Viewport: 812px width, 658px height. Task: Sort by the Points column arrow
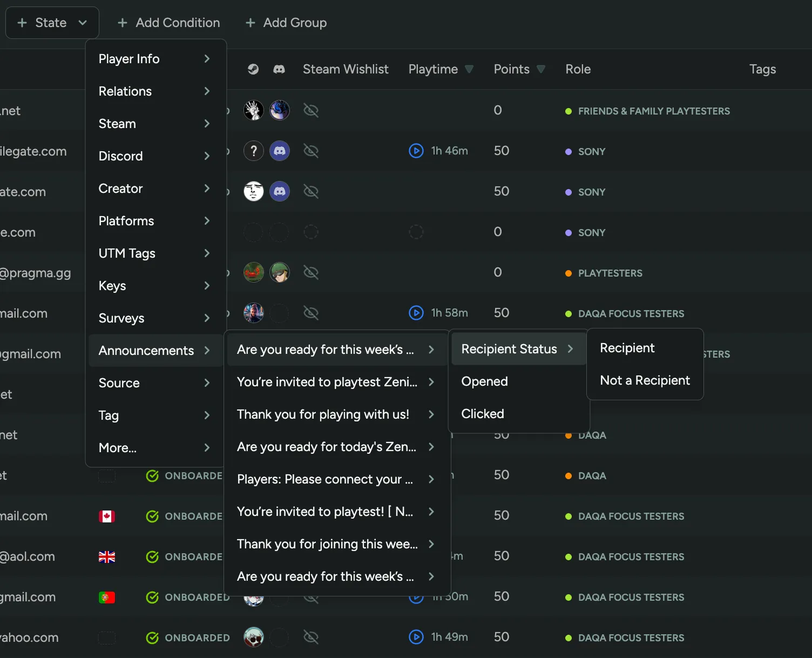[540, 69]
